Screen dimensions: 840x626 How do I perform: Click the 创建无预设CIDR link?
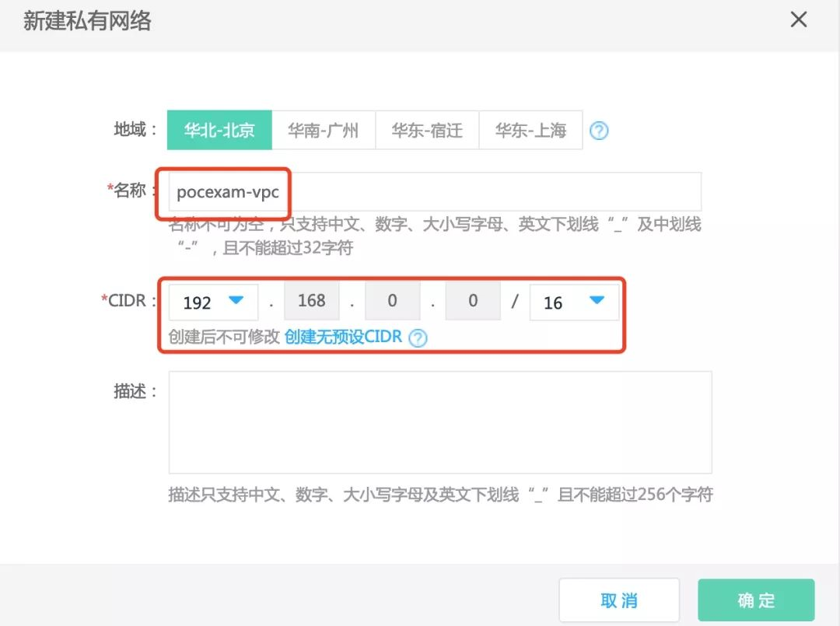(x=345, y=337)
